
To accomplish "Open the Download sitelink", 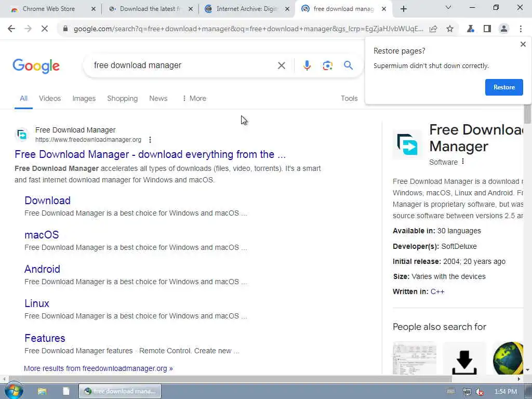I will tap(47, 201).
